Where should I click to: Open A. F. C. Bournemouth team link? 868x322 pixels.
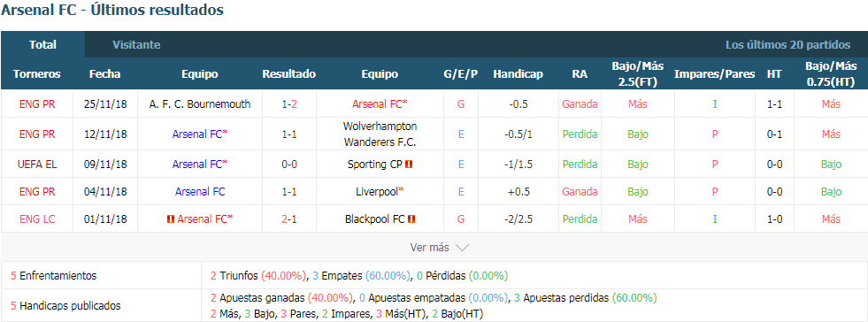[200, 103]
